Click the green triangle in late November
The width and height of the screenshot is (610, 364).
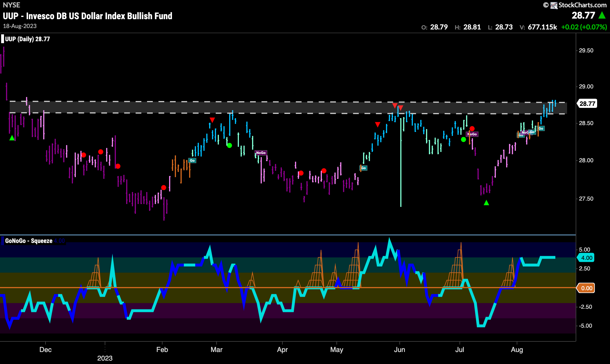tap(12, 138)
